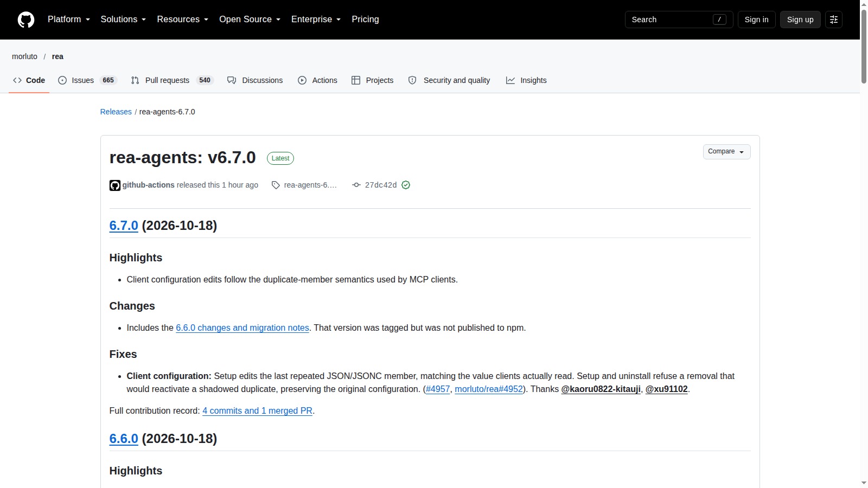This screenshot has width=868, height=488.
Task: Expand the Platform menu
Action: tap(69, 20)
